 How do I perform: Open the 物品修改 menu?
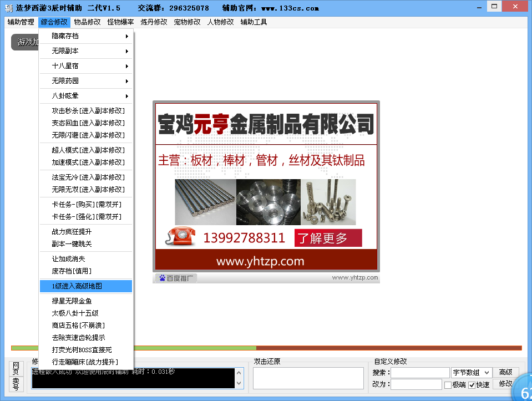(x=88, y=22)
